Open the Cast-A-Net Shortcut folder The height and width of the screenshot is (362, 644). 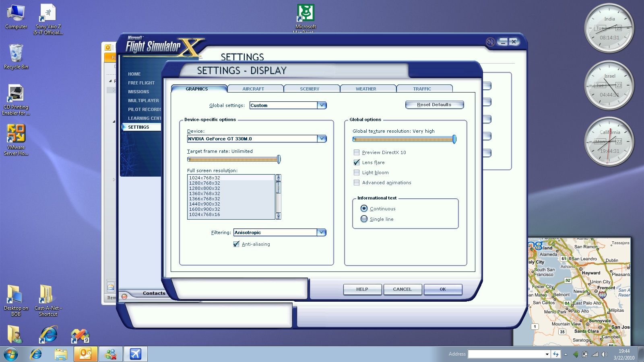pos(48,300)
